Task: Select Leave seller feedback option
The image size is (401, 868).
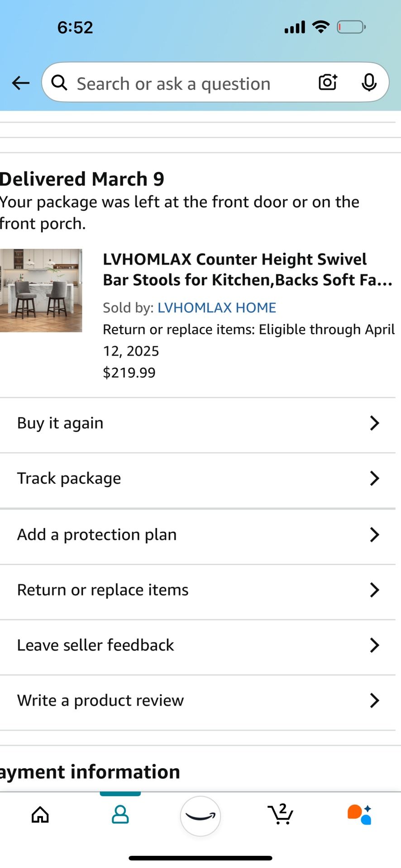Action: tap(95, 645)
